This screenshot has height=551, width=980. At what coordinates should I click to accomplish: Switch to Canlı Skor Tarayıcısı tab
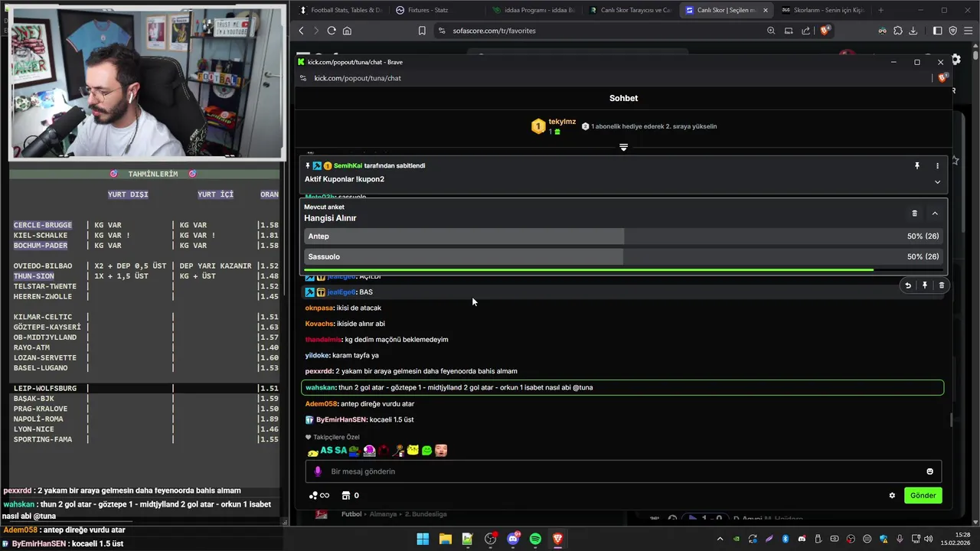click(629, 10)
